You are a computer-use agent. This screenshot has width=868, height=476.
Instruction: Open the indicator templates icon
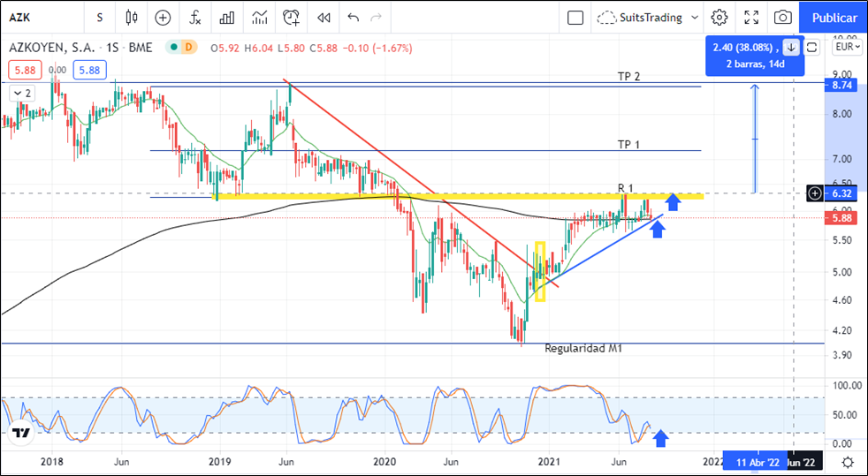[x=259, y=17]
